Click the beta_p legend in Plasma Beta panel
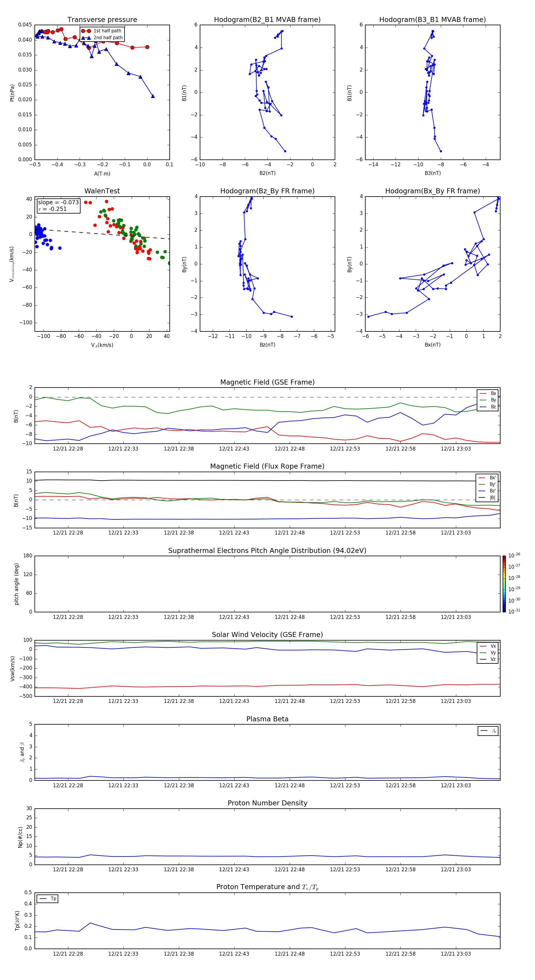This screenshot has width=535, height=980. pyautogui.click(x=488, y=731)
